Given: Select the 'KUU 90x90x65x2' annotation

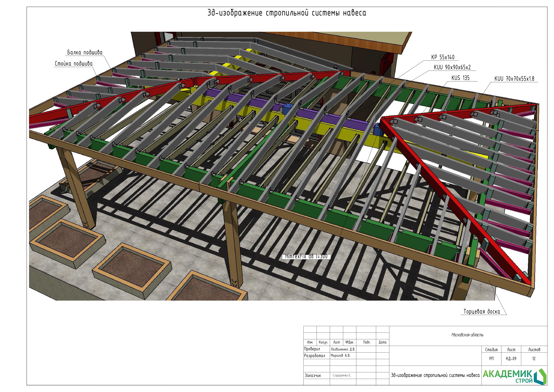Looking at the screenshot, I should click(x=452, y=67).
